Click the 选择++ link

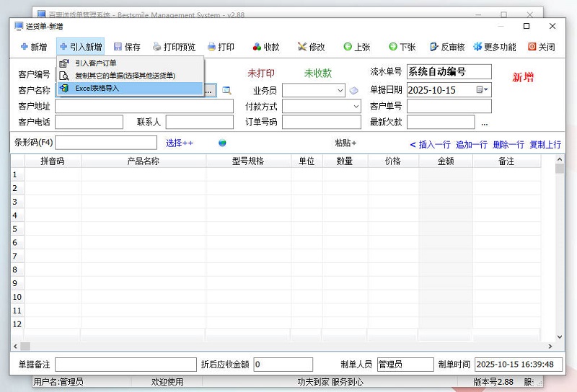tap(180, 143)
